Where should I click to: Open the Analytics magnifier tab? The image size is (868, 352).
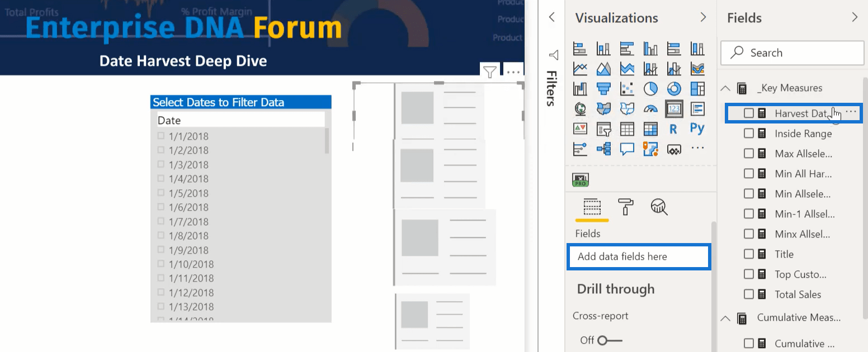point(659,207)
